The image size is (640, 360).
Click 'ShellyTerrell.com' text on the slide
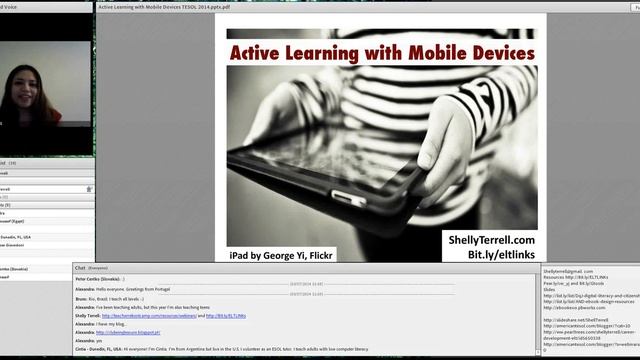(x=491, y=240)
